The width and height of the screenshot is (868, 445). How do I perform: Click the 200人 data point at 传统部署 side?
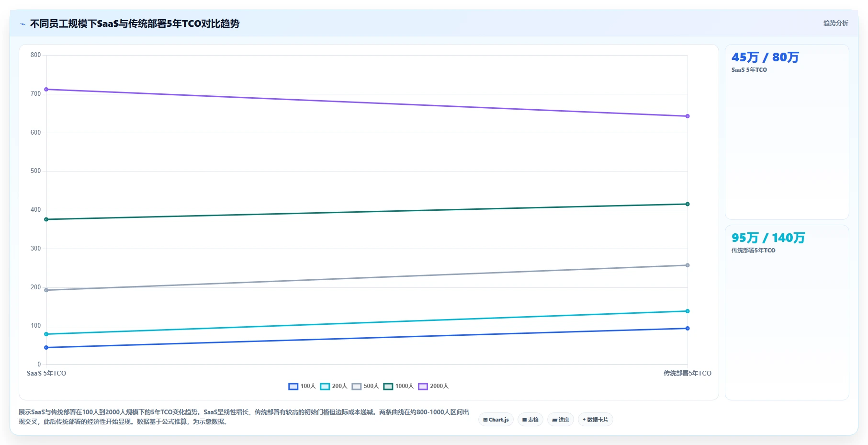point(688,311)
